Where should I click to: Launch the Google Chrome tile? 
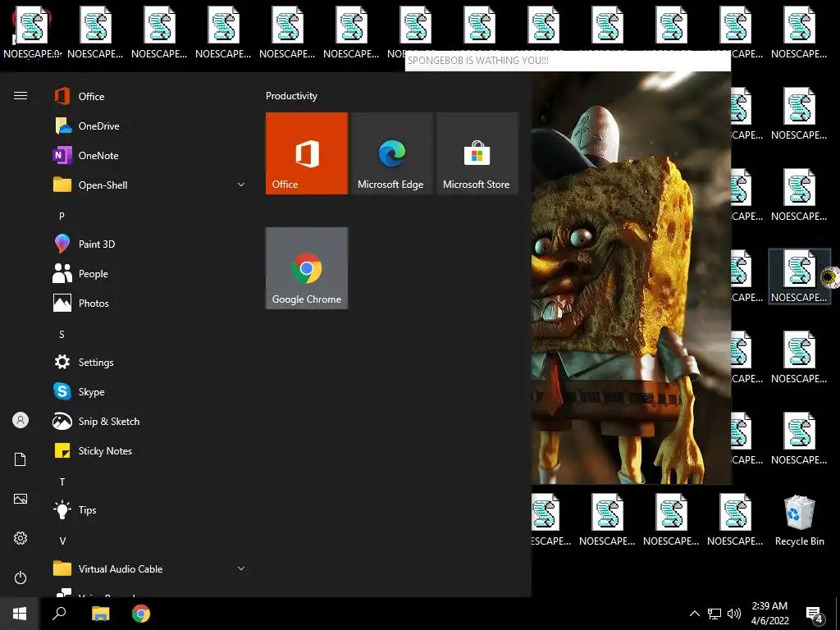[x=307, y=268]
